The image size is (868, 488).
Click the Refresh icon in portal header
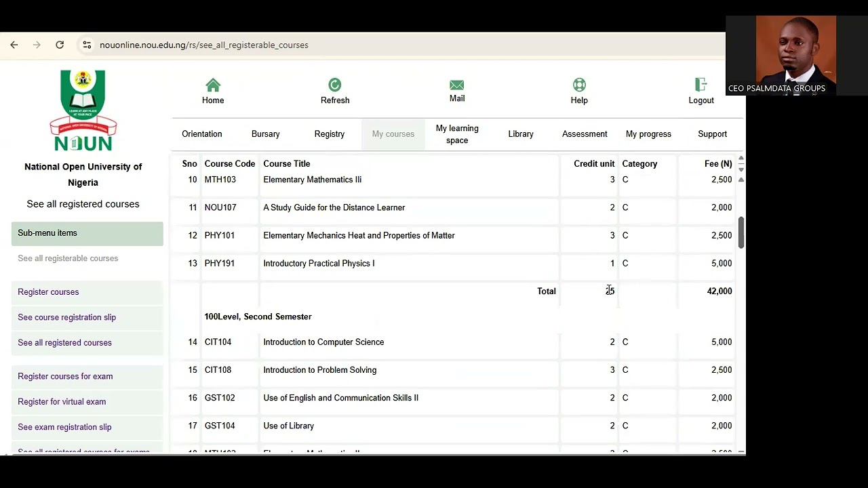[335, 85]
